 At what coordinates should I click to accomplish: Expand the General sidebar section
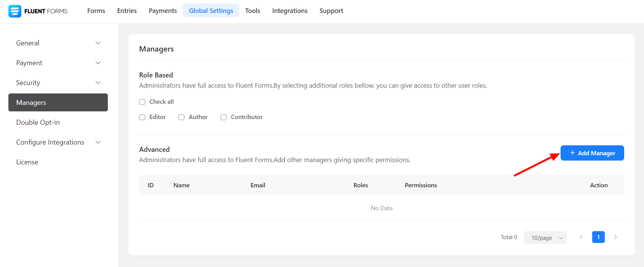pos(58,43)
